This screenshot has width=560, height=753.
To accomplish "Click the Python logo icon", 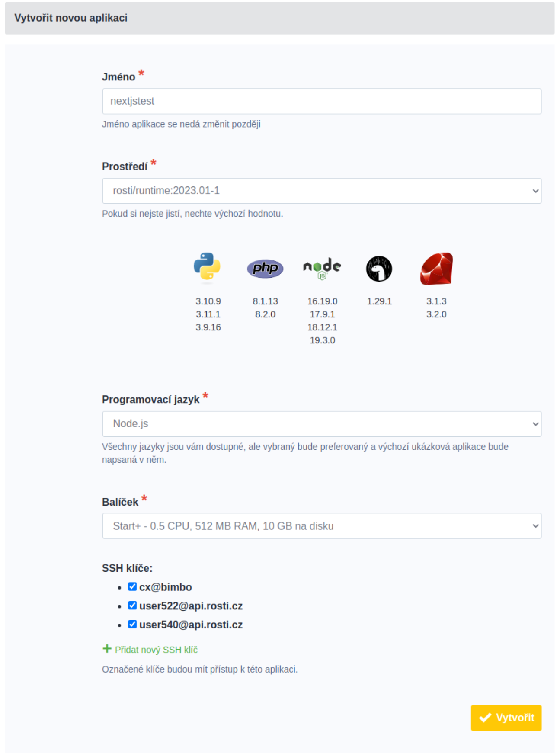I will (x=207, y=266).
